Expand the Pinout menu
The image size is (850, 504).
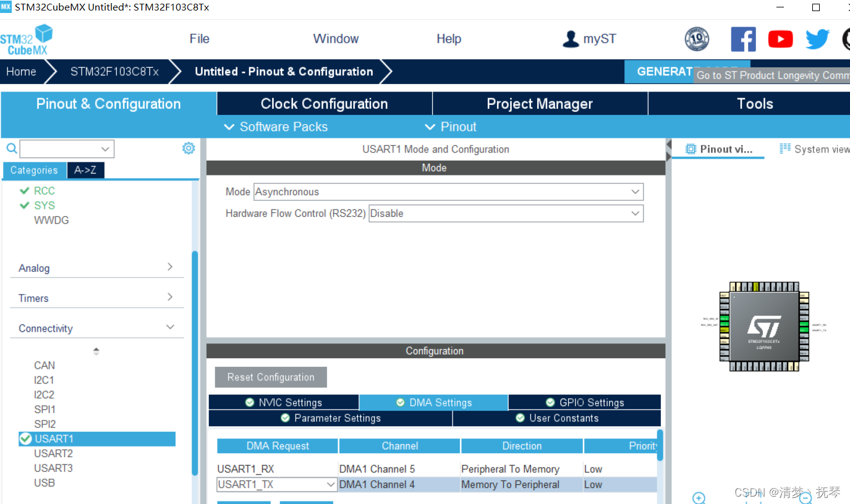[451, 127]
